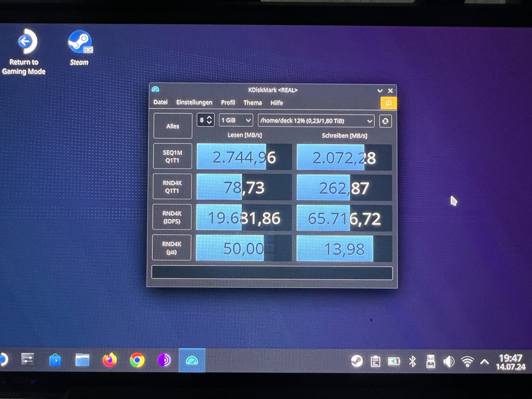The width and height of the screenshot is (532, 399).
Task: Click the yellow feedback icon in menu bar
Action: pos(388,103)
